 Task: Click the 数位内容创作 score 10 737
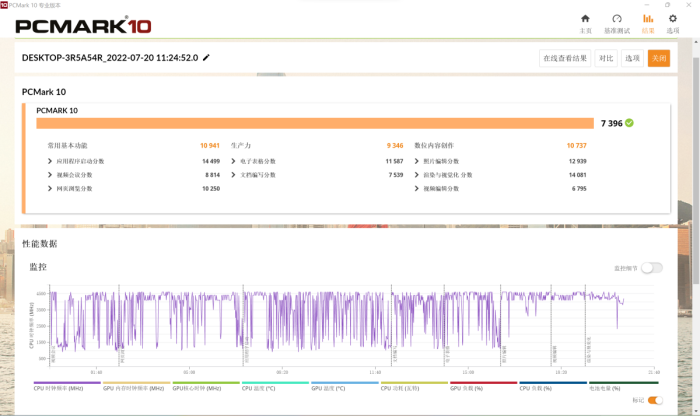[576, 146]
